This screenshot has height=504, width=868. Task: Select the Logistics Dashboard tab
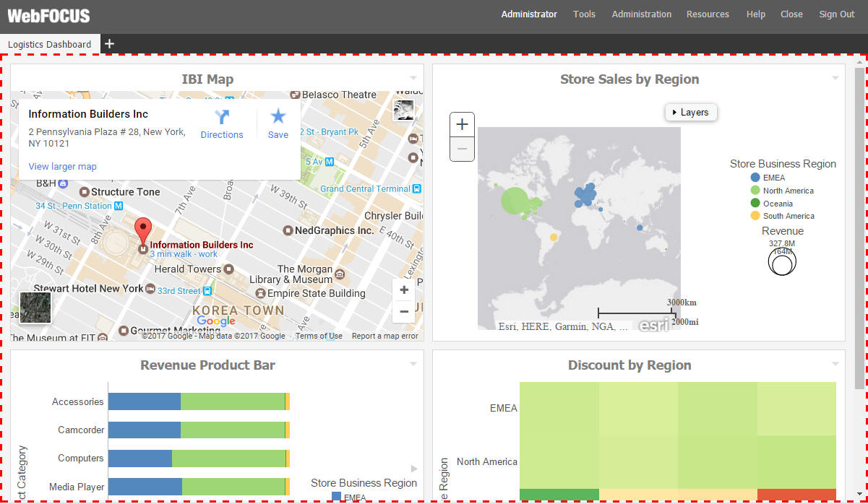pyautogui.click(x=49, y=44)
